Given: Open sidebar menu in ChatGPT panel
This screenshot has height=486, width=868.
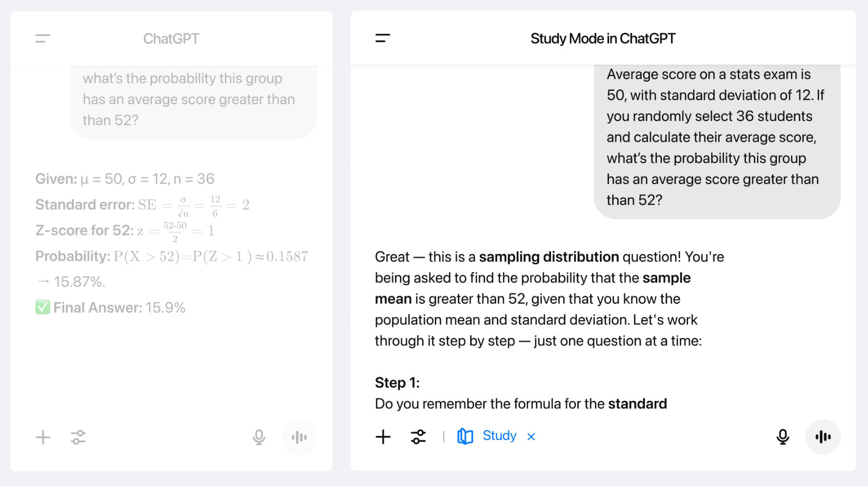Looking at the screenshot, I should point(43,38).
